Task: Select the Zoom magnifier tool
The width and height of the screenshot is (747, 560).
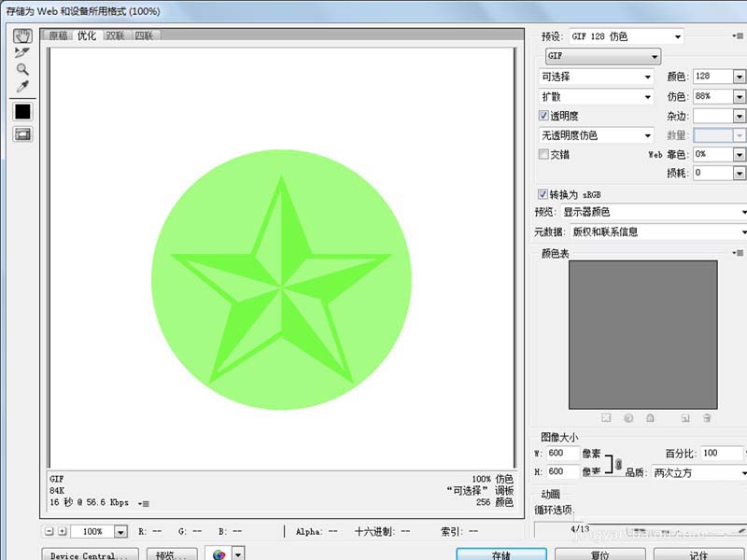Action: (x=22, y=69)
